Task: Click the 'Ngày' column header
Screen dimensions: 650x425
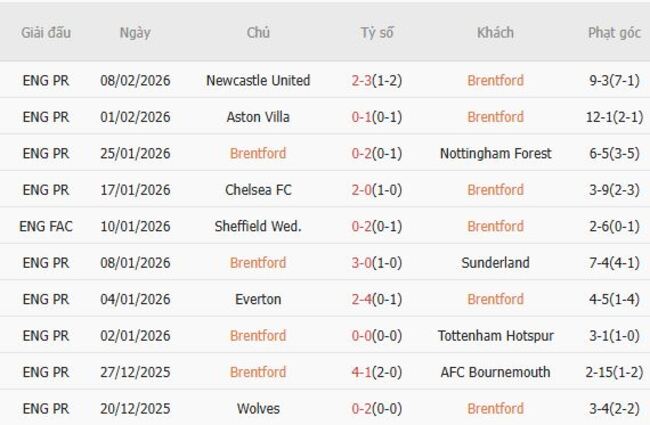Action: click(x=135, y=32)
